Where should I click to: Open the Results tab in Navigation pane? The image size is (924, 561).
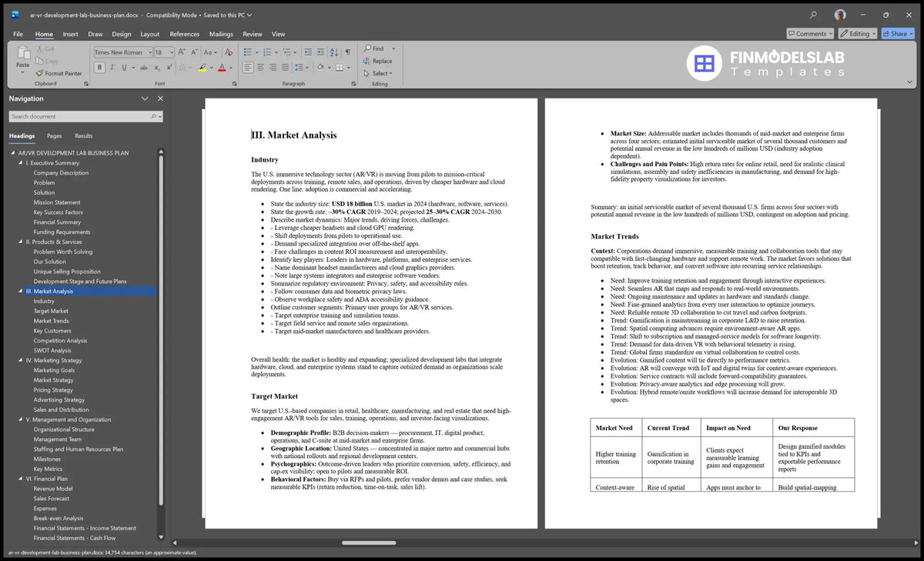(x=83, y=135)
